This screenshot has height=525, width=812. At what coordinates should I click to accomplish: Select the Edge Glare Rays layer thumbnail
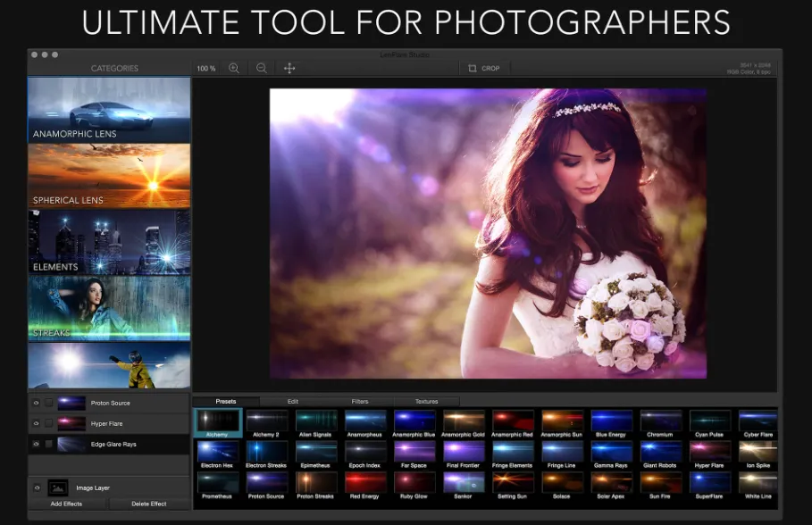click(71, 445)
